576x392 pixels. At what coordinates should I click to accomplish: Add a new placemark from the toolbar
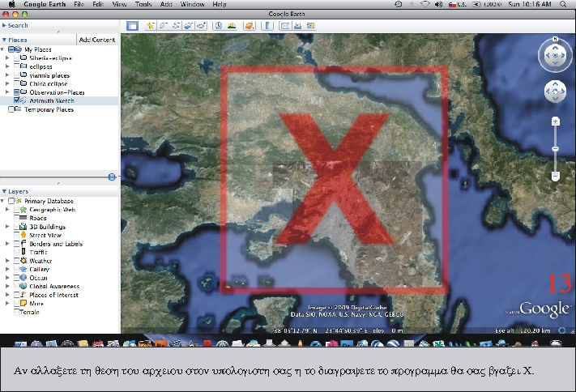150,26
